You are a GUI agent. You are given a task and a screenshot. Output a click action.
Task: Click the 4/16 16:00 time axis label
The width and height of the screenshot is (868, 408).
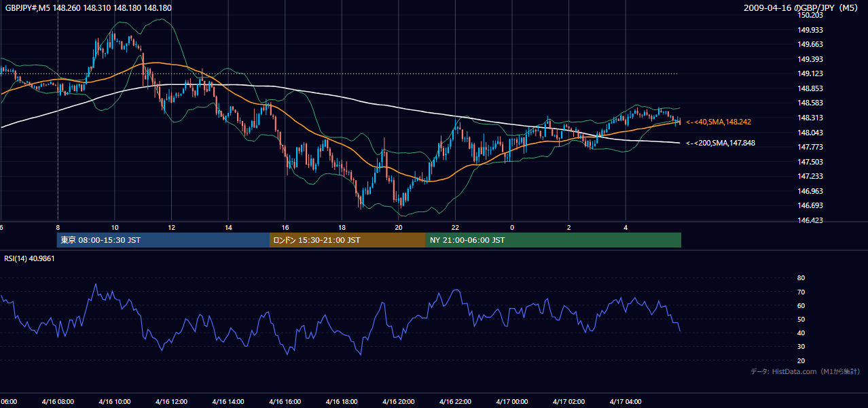[285, 401]
